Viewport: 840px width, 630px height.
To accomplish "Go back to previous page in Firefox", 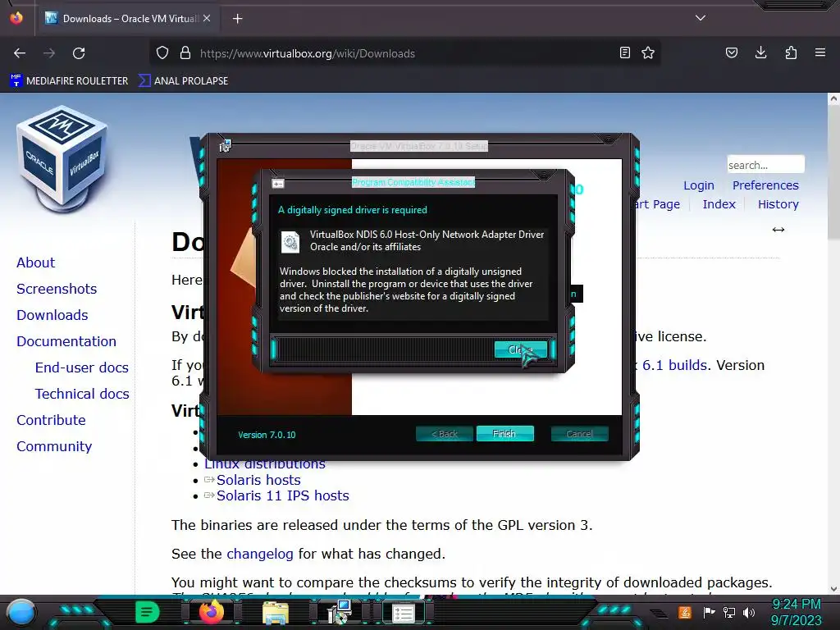I will [x=20, y=53].
